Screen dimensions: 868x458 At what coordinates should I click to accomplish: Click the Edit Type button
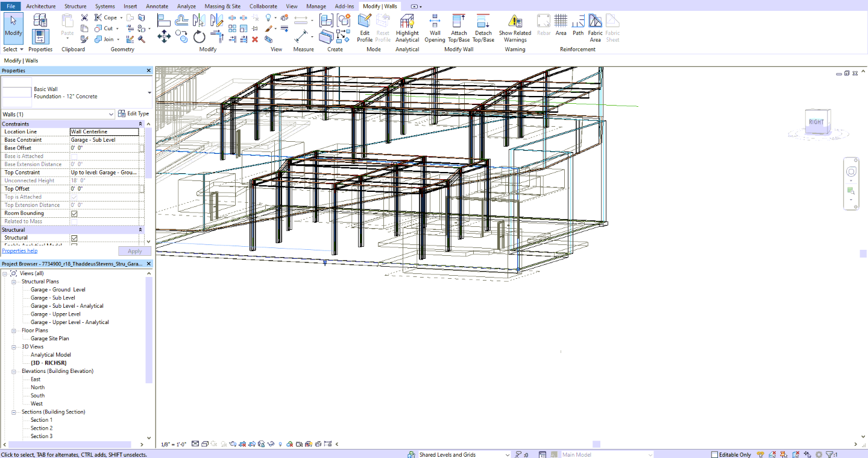137,113
